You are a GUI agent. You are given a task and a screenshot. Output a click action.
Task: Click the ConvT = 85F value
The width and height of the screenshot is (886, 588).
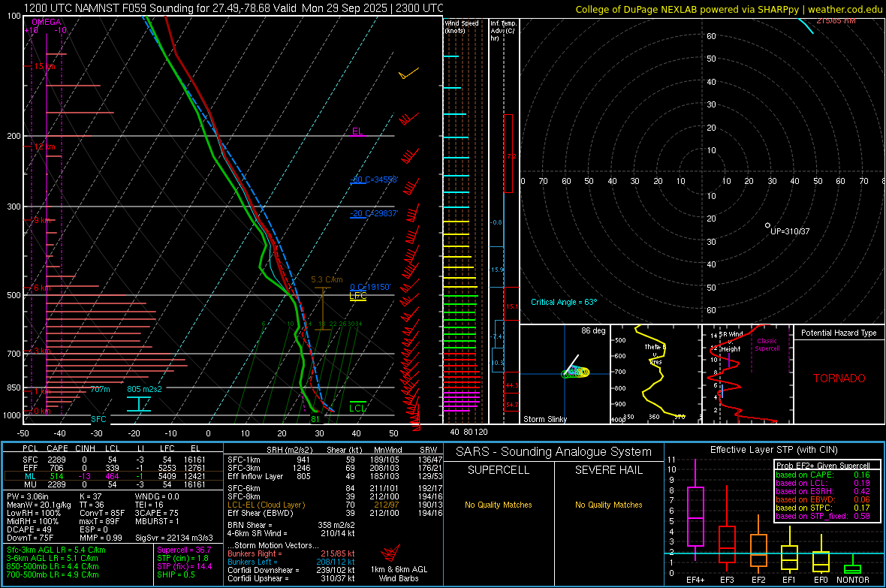102,513
